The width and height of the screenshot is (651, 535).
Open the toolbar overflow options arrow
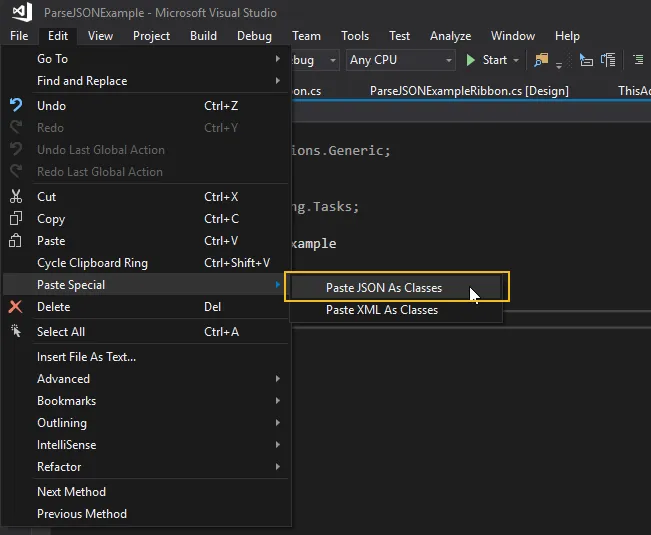[x=559, y=66]
